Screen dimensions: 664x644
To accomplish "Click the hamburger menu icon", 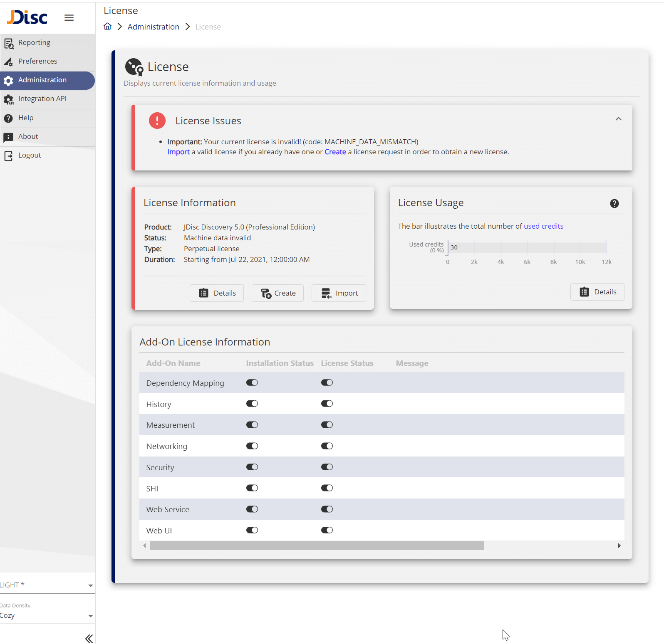I will [69, 17].
